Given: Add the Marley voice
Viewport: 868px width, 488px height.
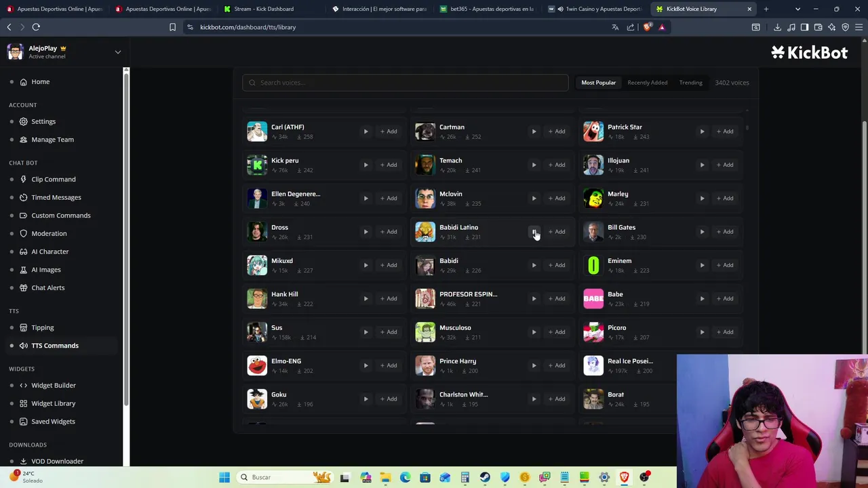Looking at the screenshot, I should [725, 198].
